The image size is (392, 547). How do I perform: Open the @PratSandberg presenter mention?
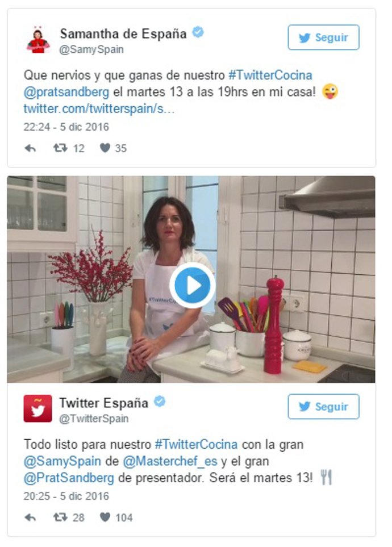(69, 478)
